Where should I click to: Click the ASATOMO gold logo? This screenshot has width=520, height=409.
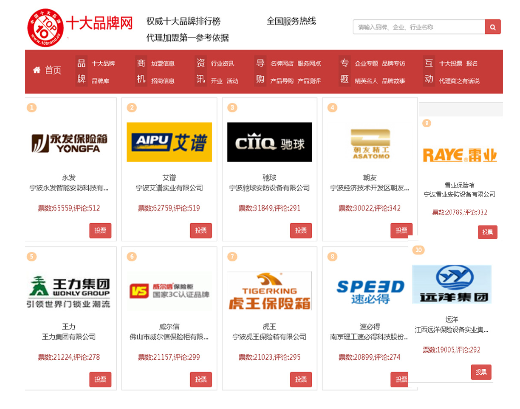tap(371, 144)
